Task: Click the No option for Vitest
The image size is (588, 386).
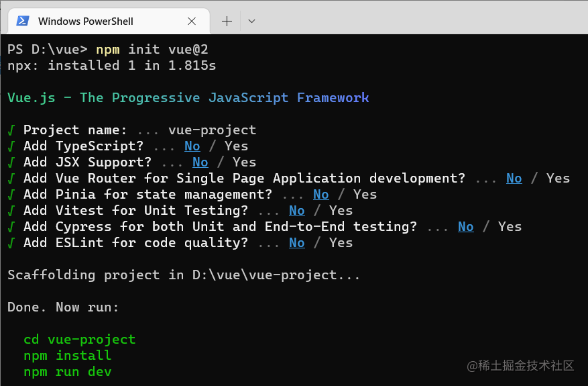Action: point(297,211)
